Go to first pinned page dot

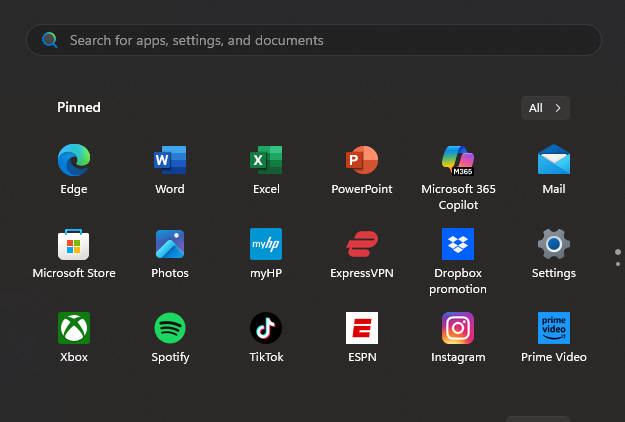[617, 252]
